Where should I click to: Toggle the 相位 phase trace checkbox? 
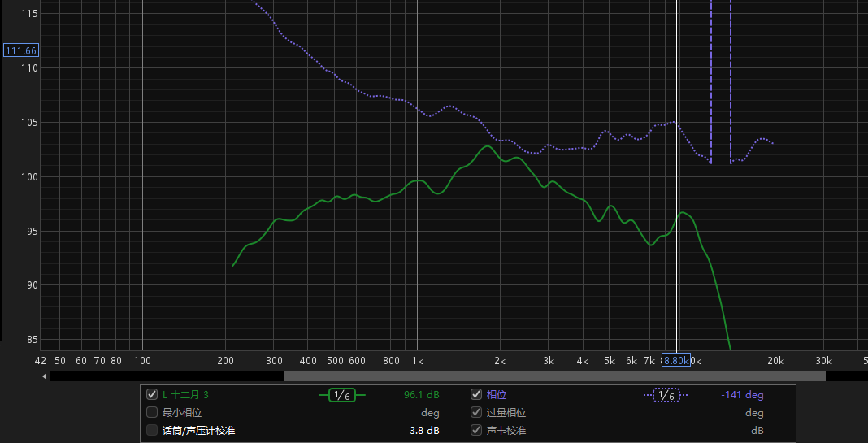[x=476, y=394]
